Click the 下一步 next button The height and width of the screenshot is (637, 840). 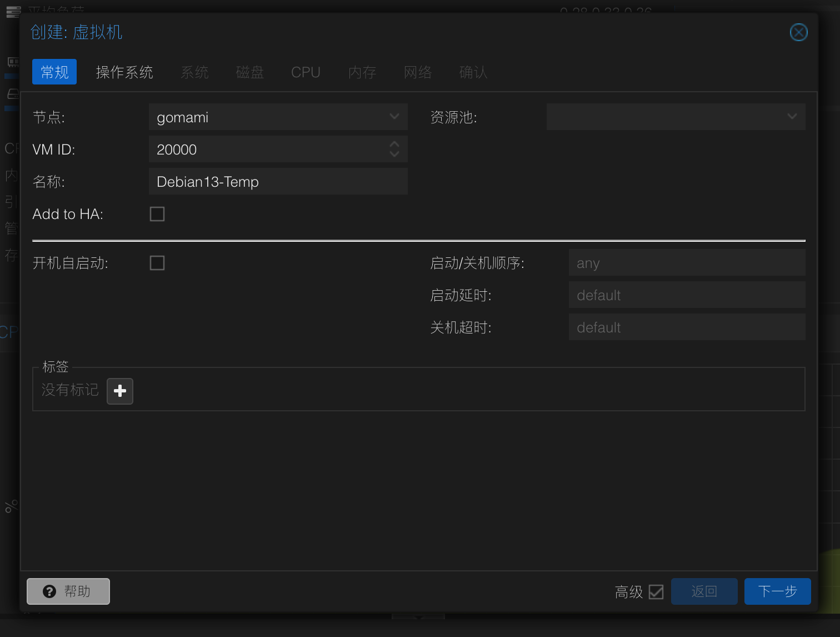(x=777, y=591)
